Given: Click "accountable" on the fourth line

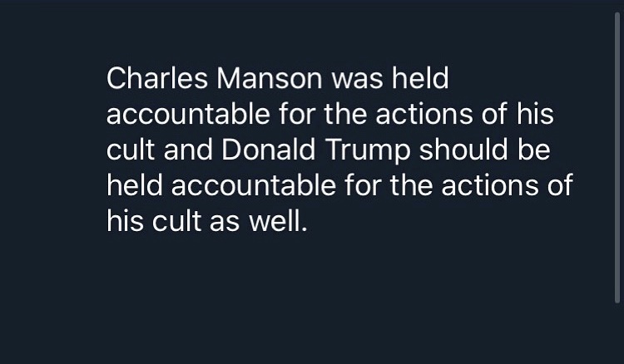Looking at the screenshot, I should 254,185.
